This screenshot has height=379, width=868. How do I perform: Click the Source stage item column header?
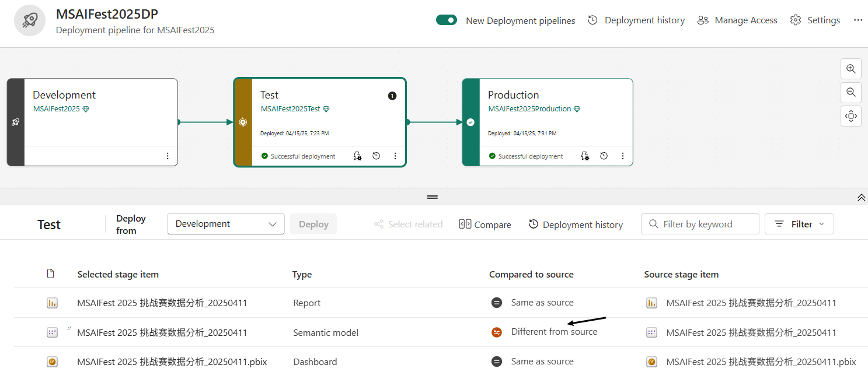(x=681, y=274)
